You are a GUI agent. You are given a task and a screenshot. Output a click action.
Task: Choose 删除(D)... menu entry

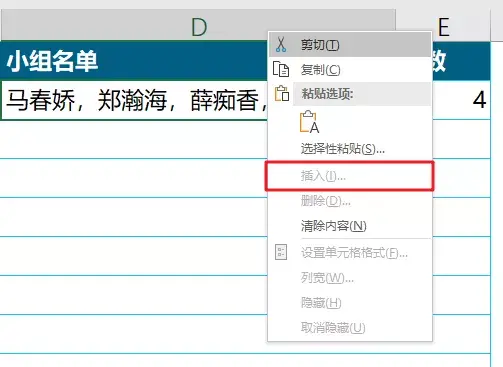pyautogui.click(x=350, y=201)
